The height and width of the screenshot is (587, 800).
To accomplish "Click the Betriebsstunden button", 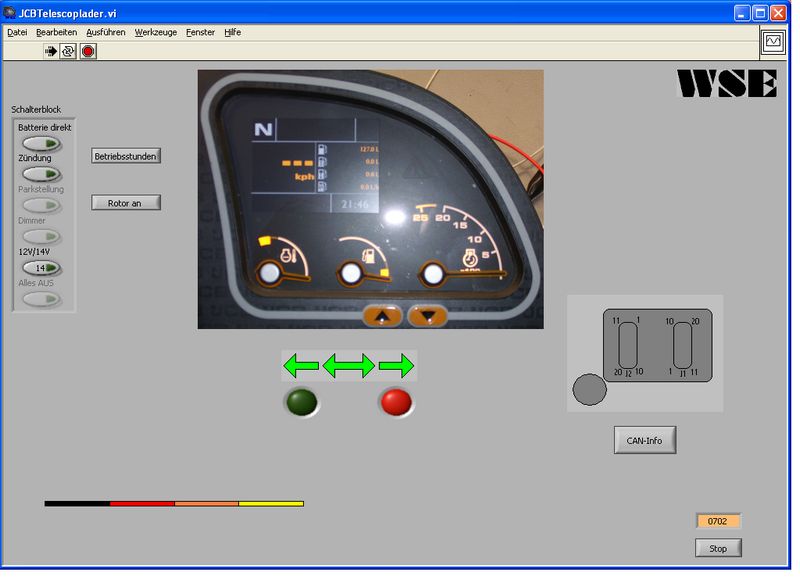I will (126, 156).
